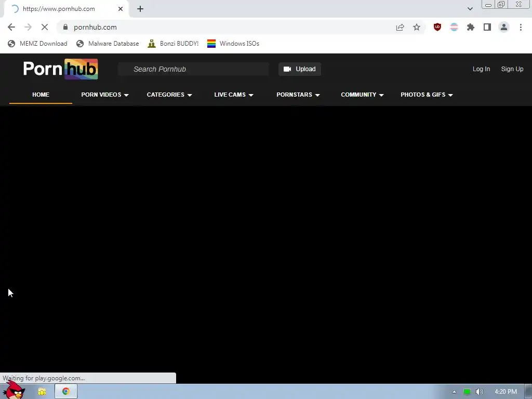This screenshot has width=532, height=399.
Task: Focus the site search field
Action: click(x=193, y=69)
